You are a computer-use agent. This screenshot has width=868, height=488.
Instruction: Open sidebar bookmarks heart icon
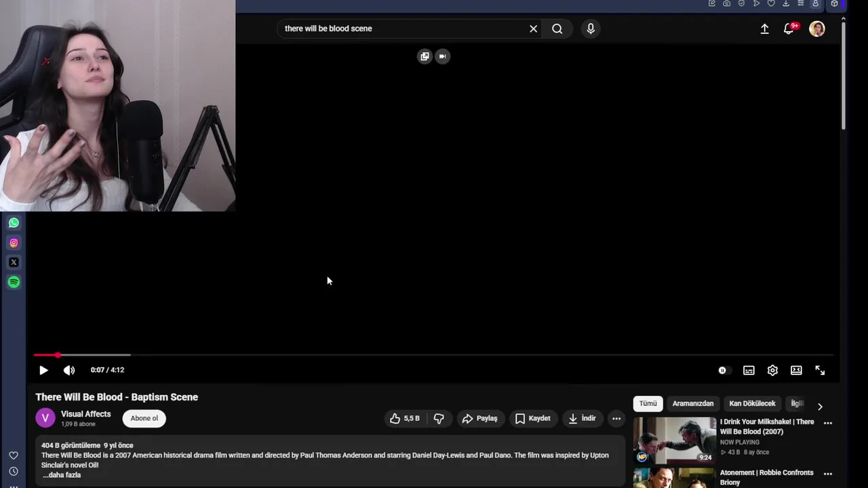click(x=14, y=455)
